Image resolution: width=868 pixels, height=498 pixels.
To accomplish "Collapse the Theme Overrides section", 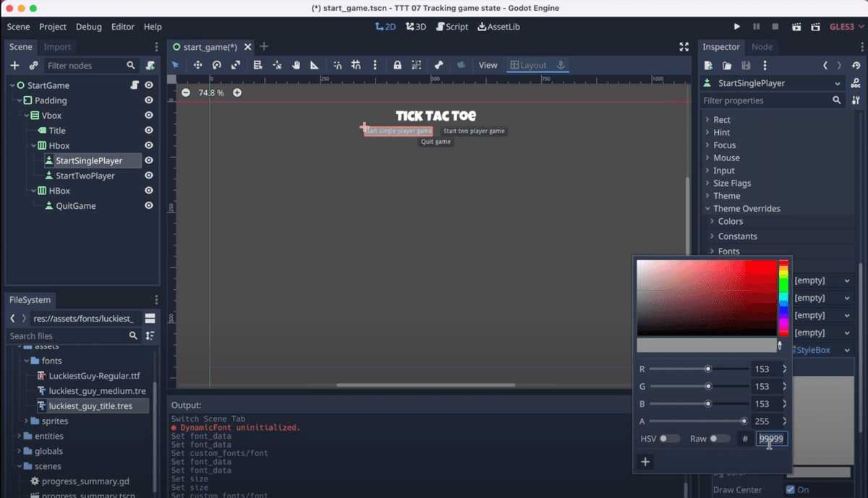I will click(744, 208).
